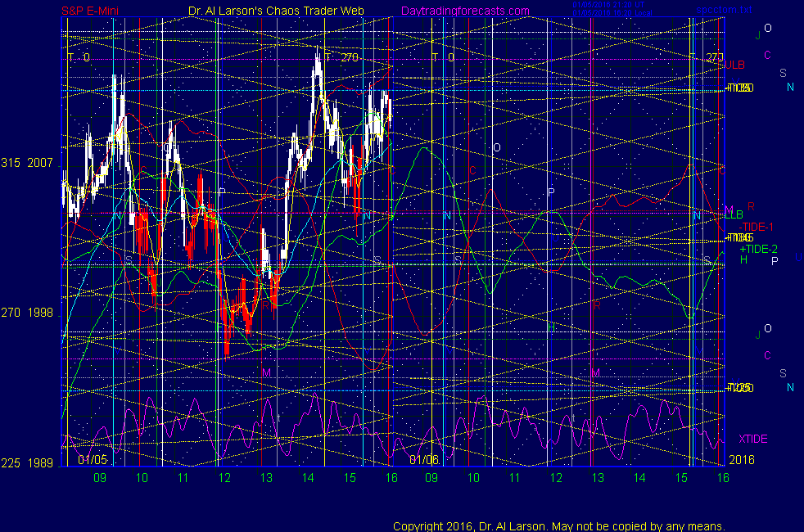
Task: Select the magenta XTIDE legend label
Action: click(x=752, y=440)
